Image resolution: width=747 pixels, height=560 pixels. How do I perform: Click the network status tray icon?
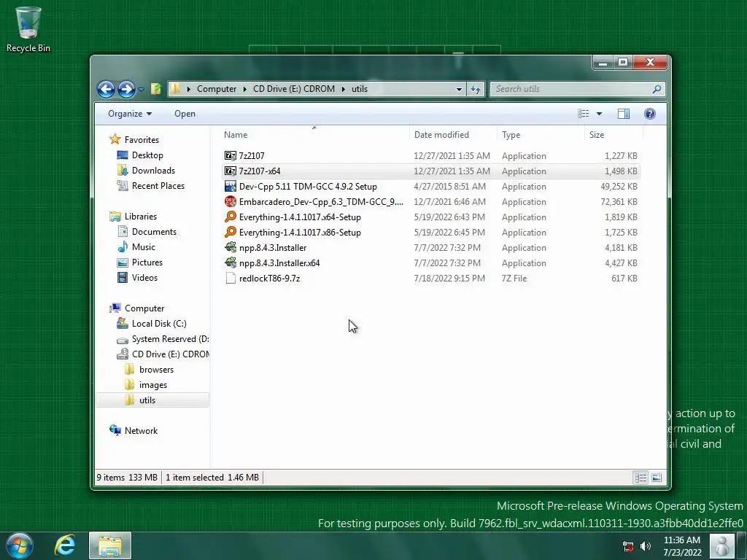point(628,546)
